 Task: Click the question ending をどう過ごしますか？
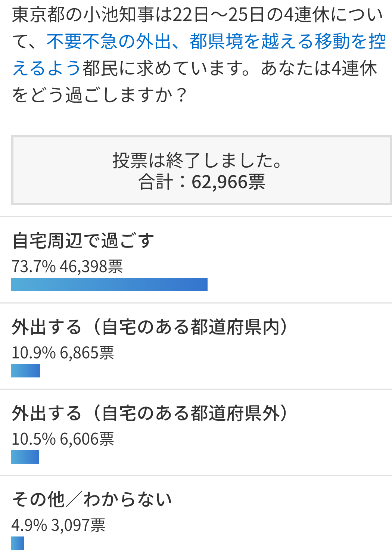tap(100, 95)
